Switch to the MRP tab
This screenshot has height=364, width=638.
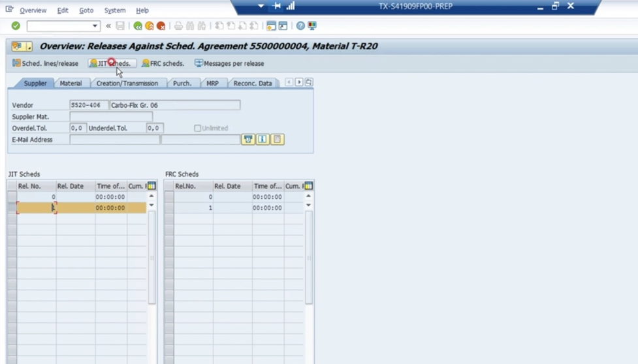[x=212, y=83]
